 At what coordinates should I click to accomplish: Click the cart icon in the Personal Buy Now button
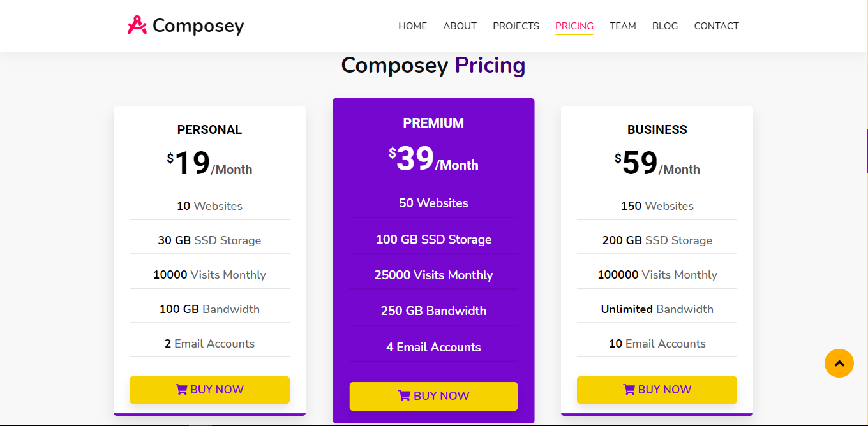coord(181,390)
